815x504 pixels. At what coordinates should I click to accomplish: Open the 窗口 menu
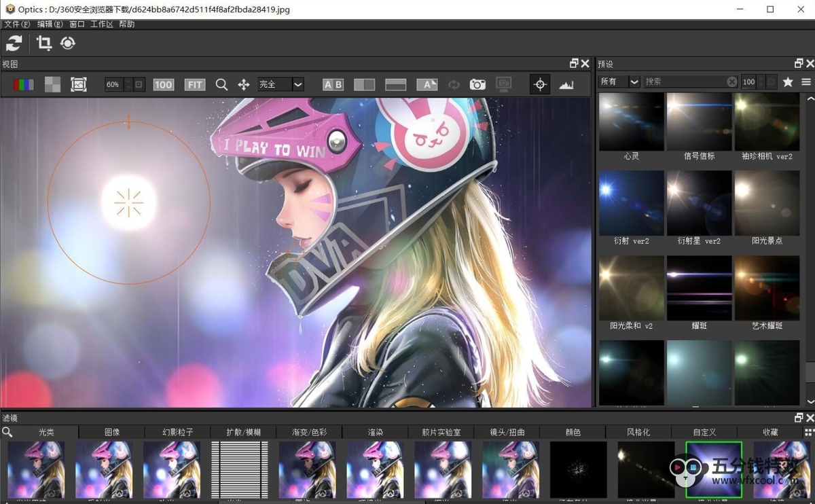77,24
